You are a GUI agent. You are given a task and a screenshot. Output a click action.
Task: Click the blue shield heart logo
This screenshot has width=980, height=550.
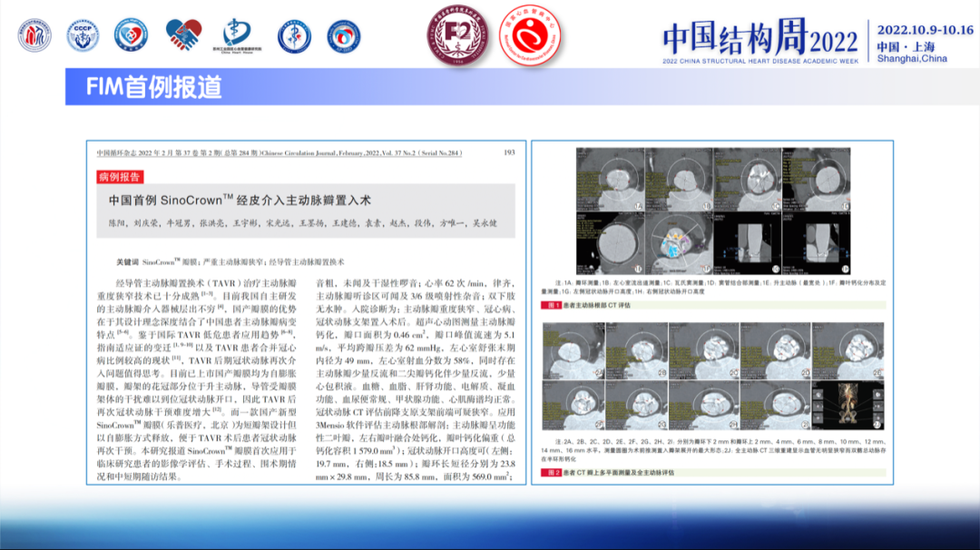[x=131, y=35]
